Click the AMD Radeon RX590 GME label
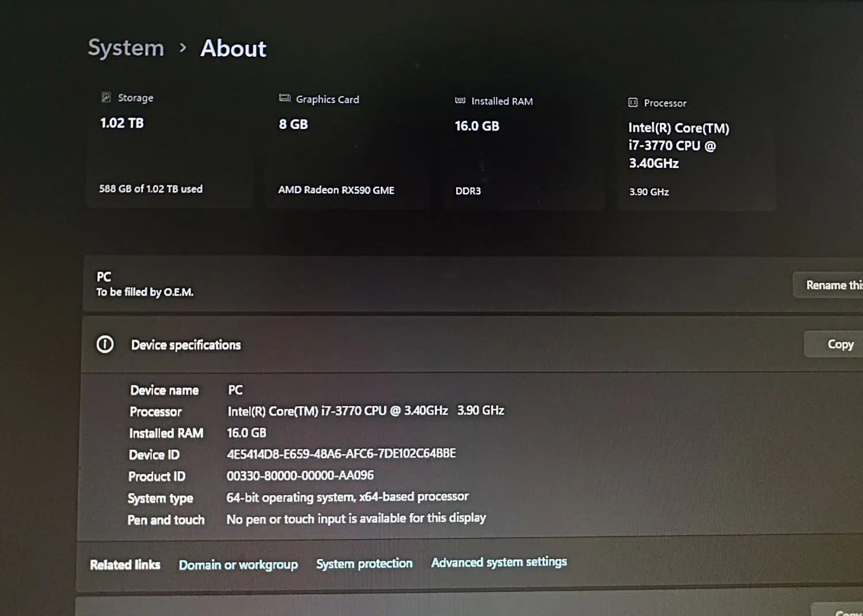 [336, 190]
